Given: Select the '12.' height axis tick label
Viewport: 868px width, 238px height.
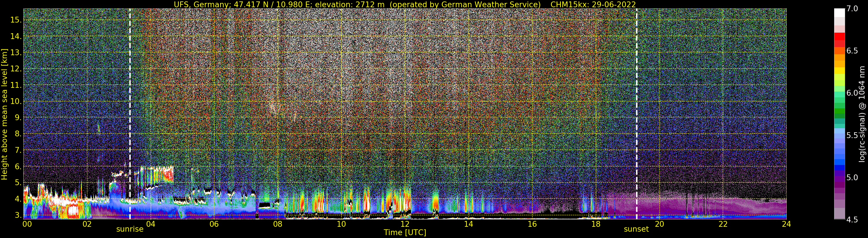Looking at the screenshot, I should point(16,69).
